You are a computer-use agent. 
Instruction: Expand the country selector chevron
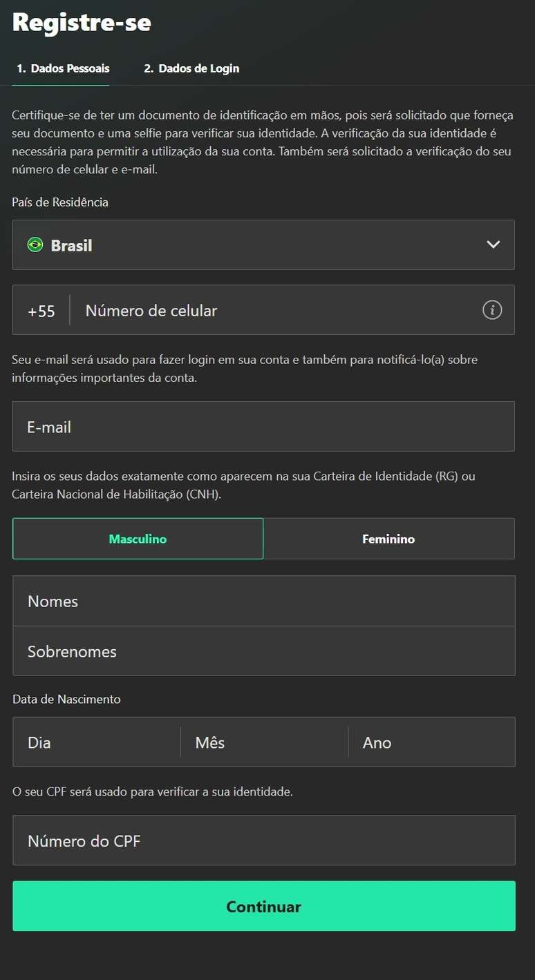click(x=493, y=244)
